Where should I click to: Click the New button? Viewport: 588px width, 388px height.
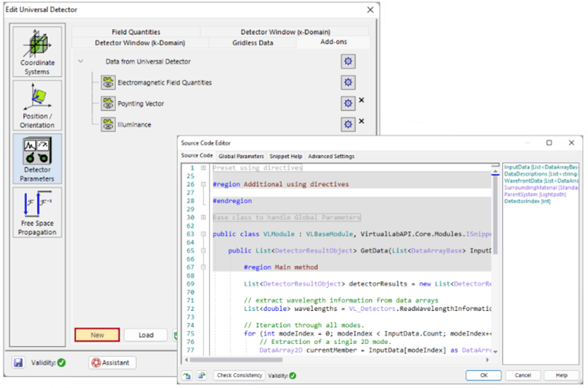coord(97,335)
